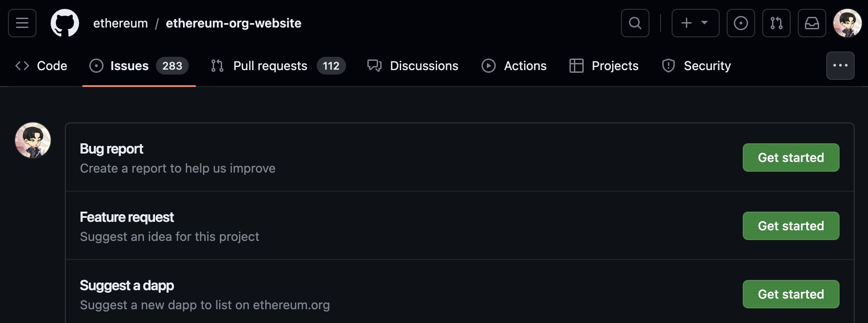
Task: Switch to the Code tab
Action: [x=40, y=66]
